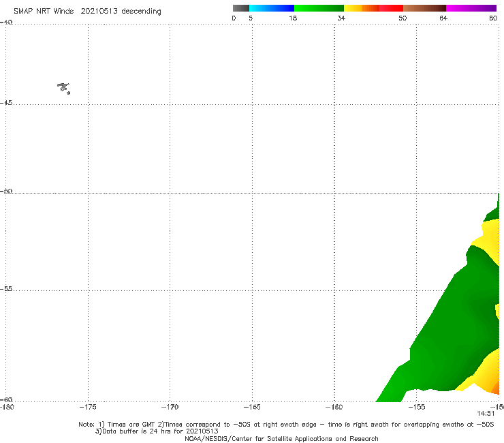
Task: Click the magenta-purple 64-80 color bar segment
Action: [x=471, y=8]
